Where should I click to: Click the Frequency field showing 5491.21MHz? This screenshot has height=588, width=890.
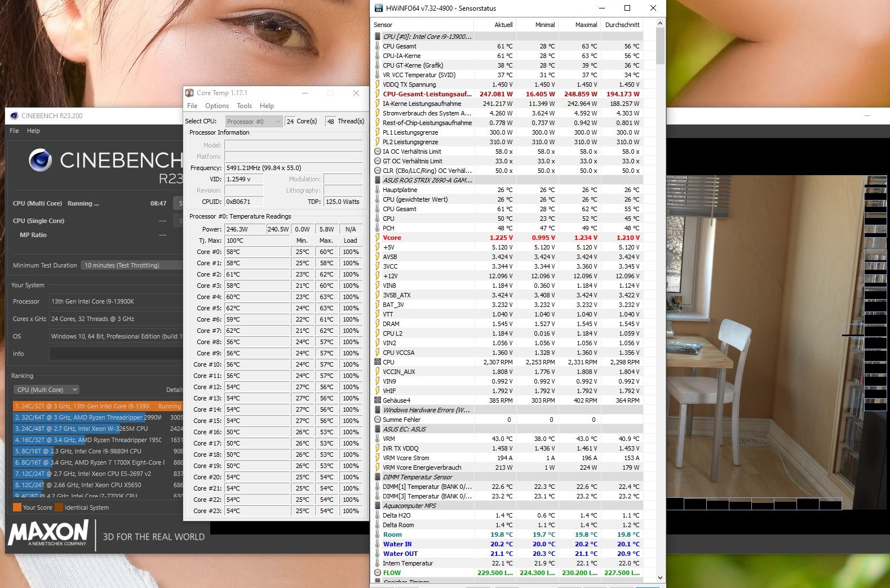tap(293, 168)
